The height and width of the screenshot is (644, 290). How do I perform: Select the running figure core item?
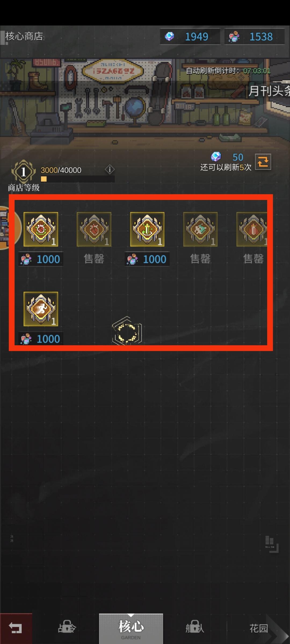coord(41,309)
